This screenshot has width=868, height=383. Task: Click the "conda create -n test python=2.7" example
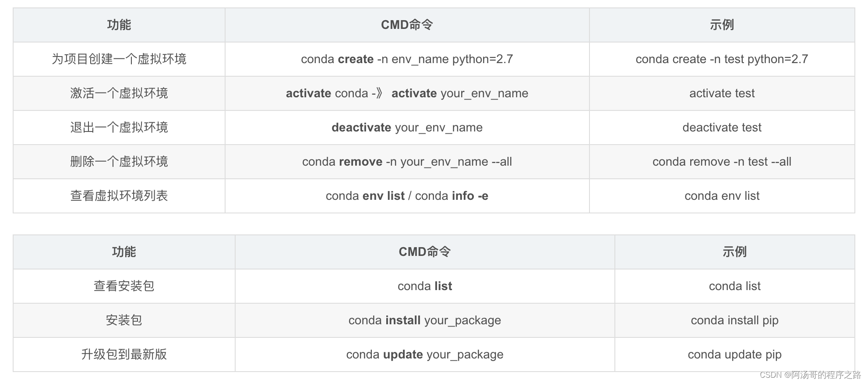coord(722,59)
